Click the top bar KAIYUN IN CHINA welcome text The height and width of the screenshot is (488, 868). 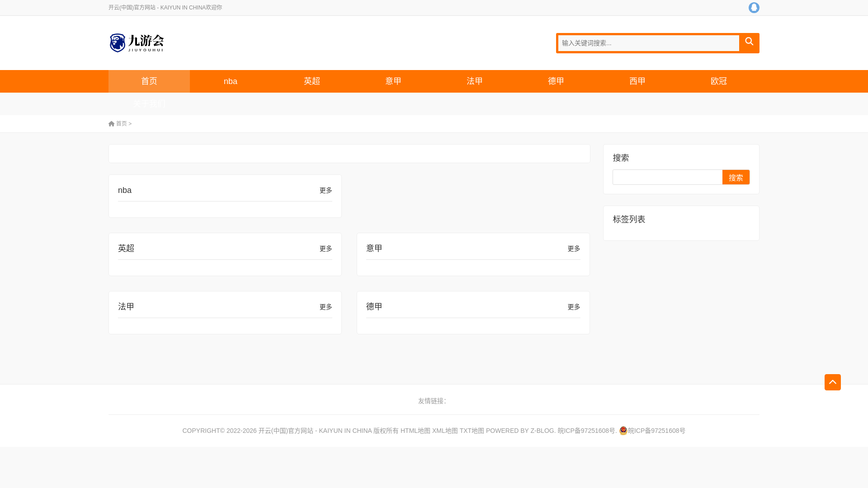coord(165,8)
